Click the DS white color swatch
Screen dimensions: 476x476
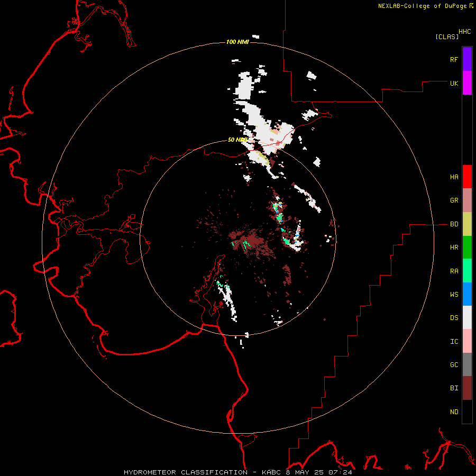(467, 317)
